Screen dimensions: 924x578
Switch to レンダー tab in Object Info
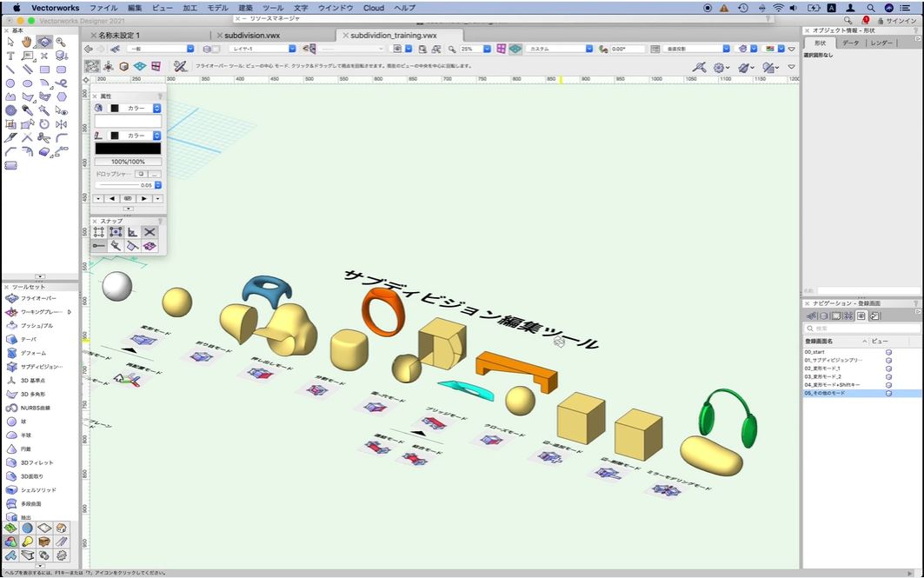click(x=881, y=43)
